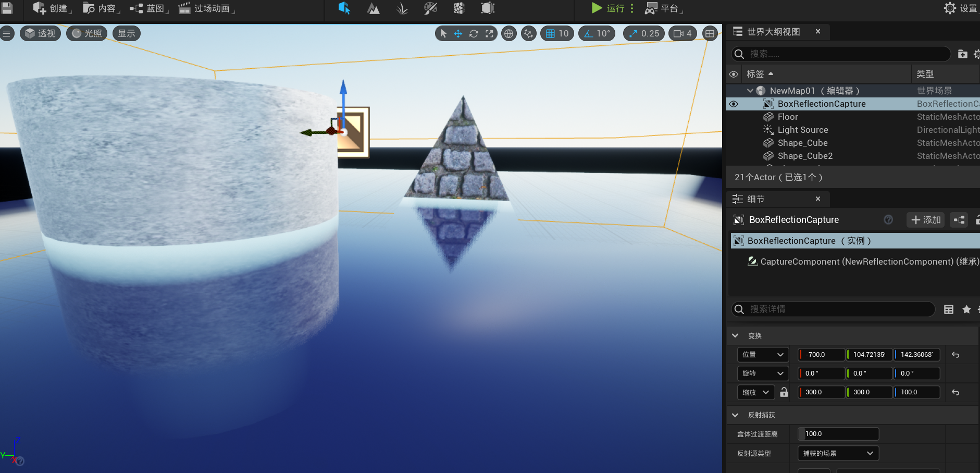Open Fracture mode
The width and height of the screenshot is (980, 473).
pyautogui.click(x=459, y=8)
